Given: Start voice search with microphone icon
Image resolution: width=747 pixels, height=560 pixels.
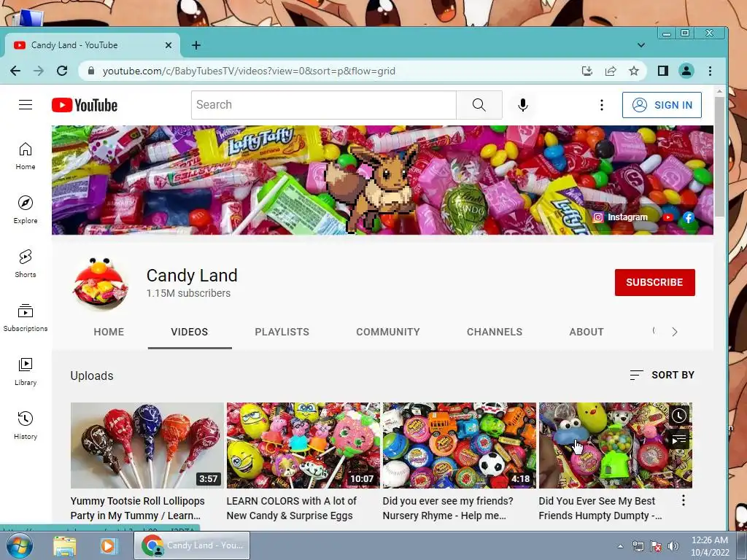Looking at the screenshot, I should [x=522, y=105].
